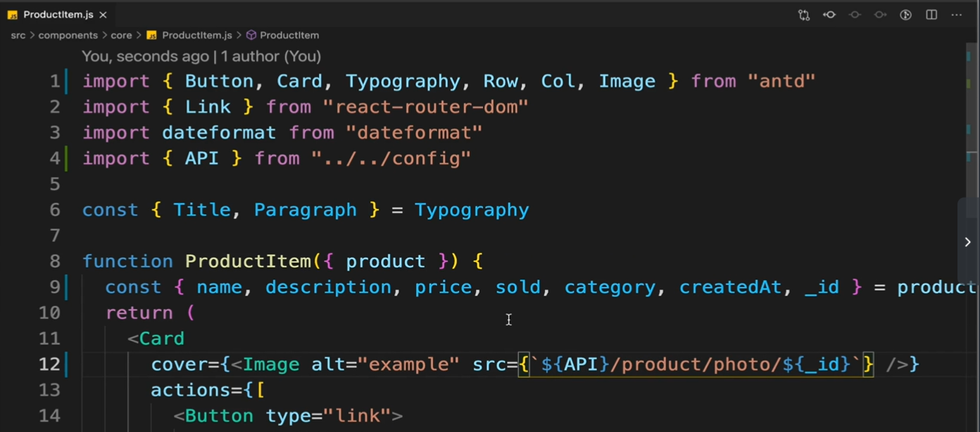980x432 pixels.
Task: Click the ProductItem.js breadcrumb file
Action: (196, 35)
